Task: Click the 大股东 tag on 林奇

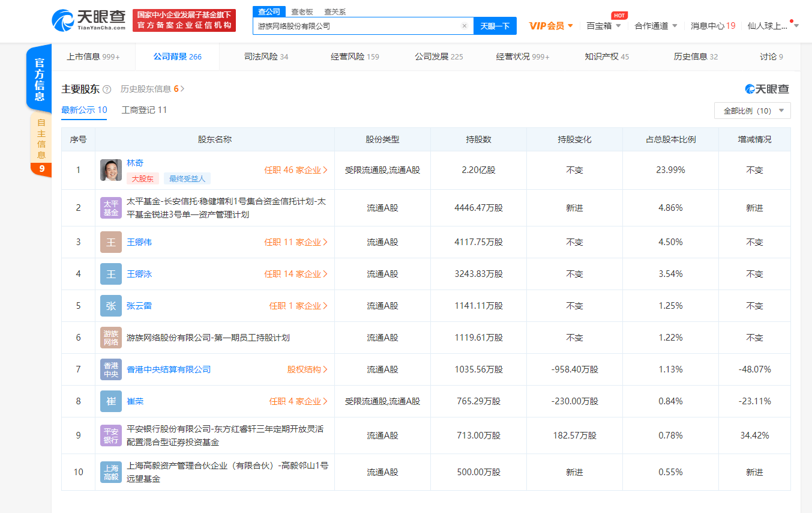Action: 143,178
